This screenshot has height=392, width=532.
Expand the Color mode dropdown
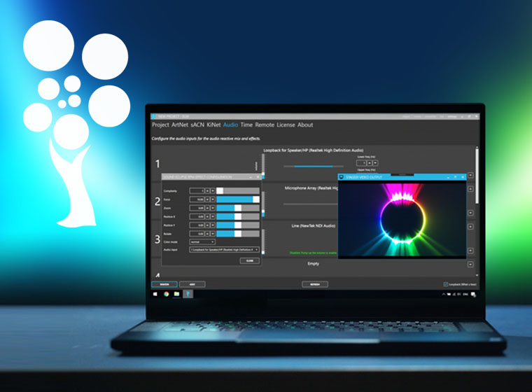pos(202,241)
